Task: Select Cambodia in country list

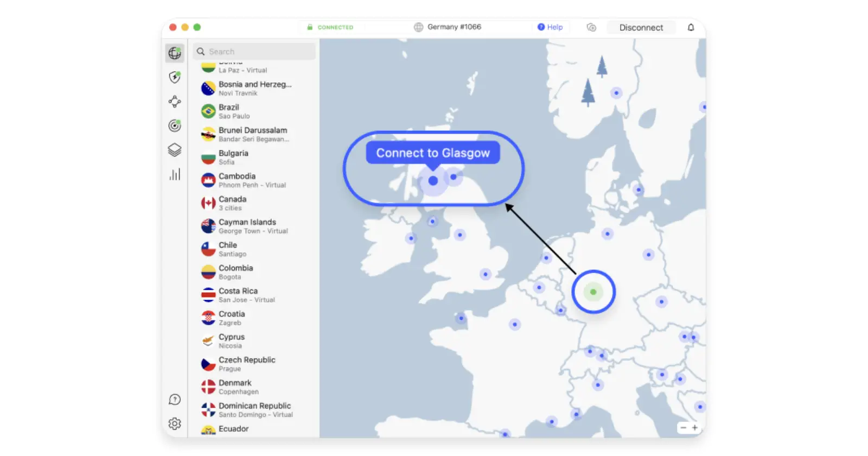Action: 254,180
